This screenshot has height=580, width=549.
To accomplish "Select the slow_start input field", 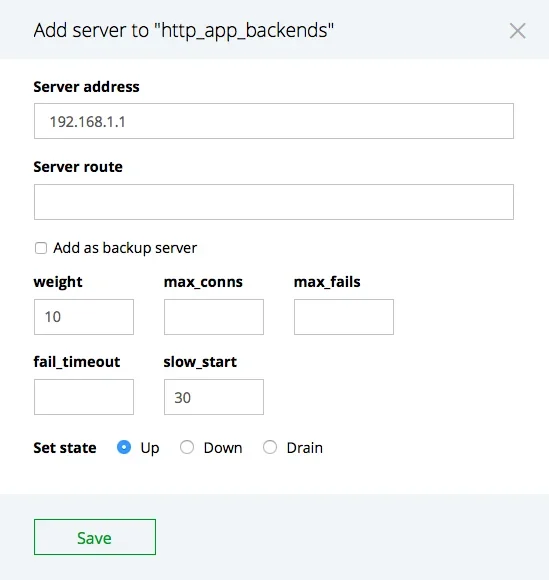I will [x=214, y=397].
